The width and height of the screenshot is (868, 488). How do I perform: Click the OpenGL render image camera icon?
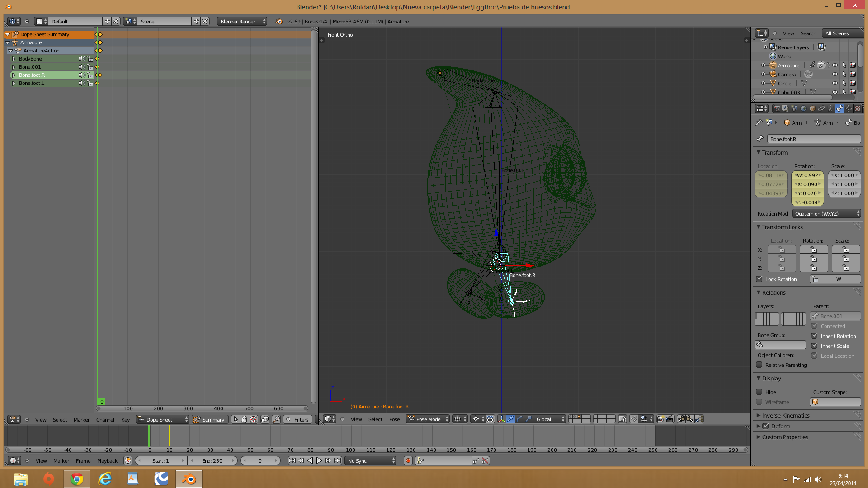coord(660,419)
